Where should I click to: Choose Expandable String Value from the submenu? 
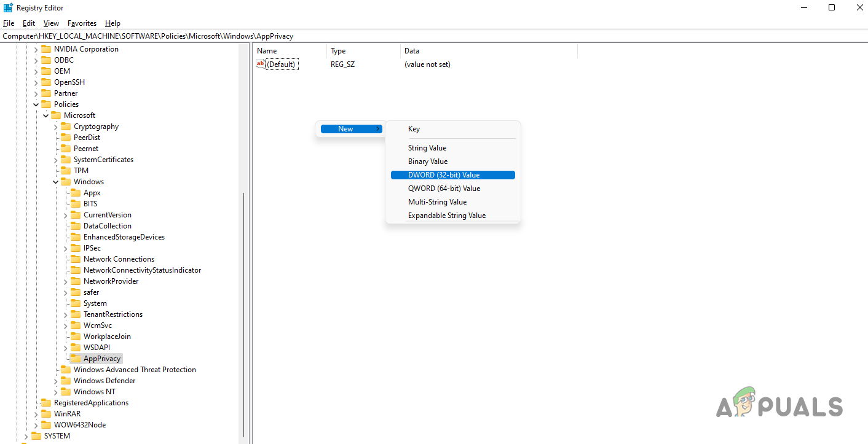coord(453,216)
